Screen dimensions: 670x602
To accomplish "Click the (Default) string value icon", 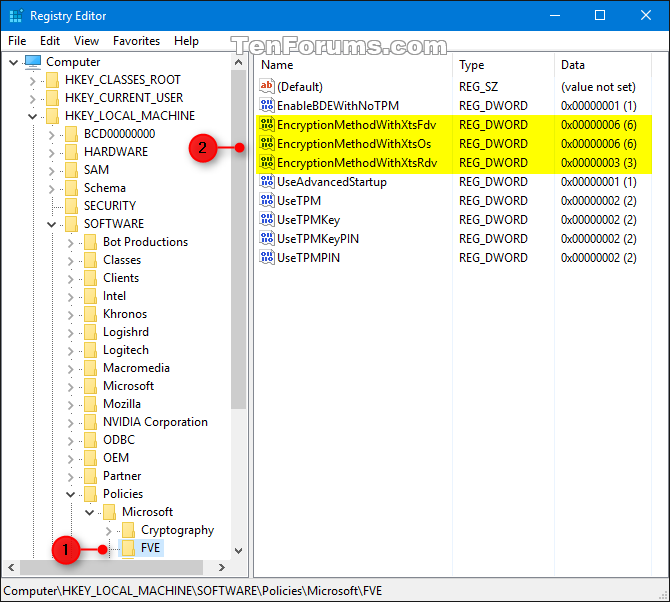I will click(267, 86).
